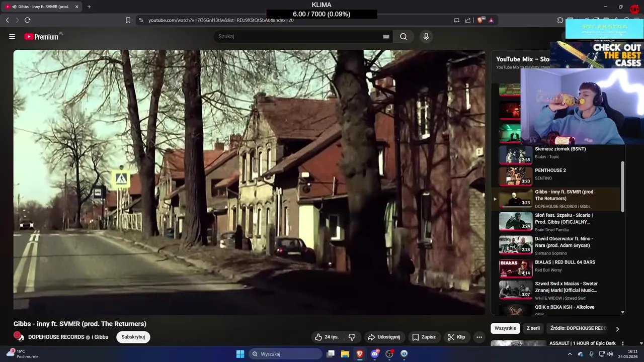Close the Gibbs - inny tab
The image size is (644, 362).
pyautogui.click(x=76, y=7)
